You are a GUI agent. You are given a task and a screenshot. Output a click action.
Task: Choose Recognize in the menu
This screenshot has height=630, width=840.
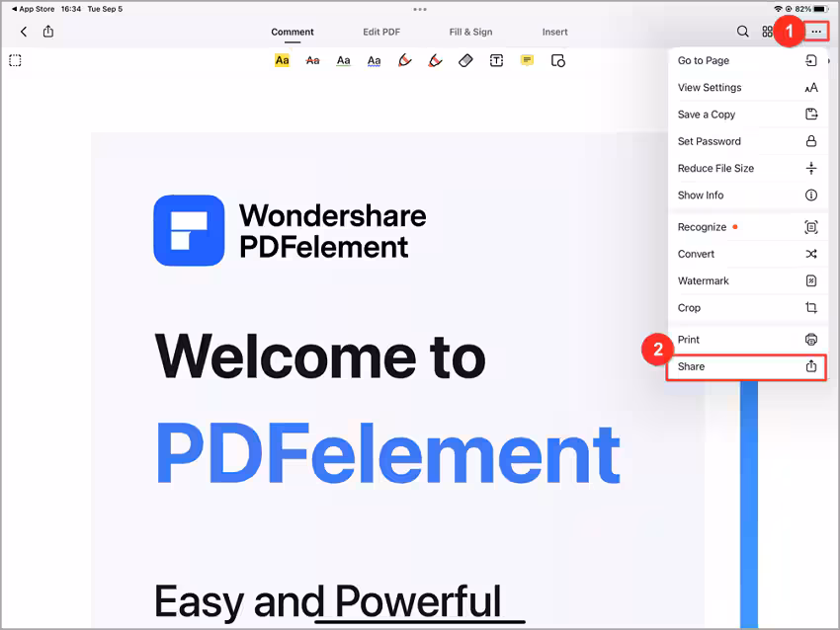(747, 227)
